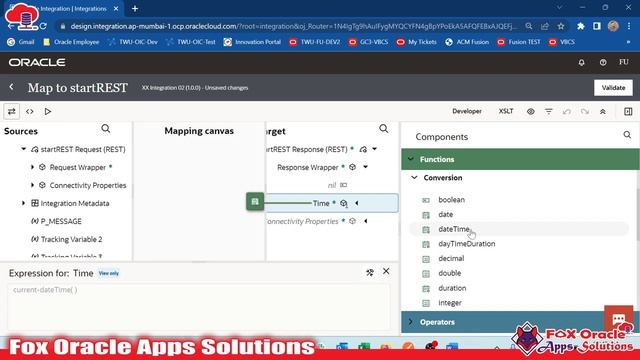
Task: Expand the source Connectivity Properties node
Action: [x=33, y=185]
